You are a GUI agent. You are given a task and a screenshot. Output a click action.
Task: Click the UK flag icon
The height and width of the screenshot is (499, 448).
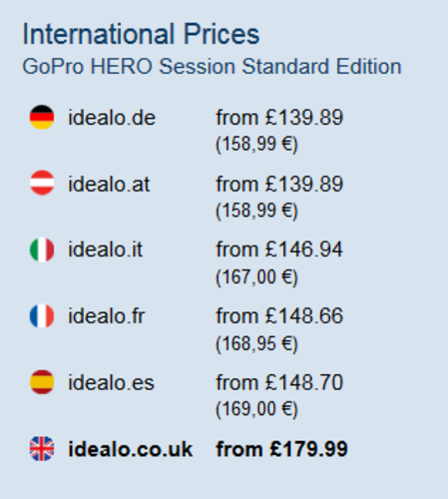(x=42, y=448)
